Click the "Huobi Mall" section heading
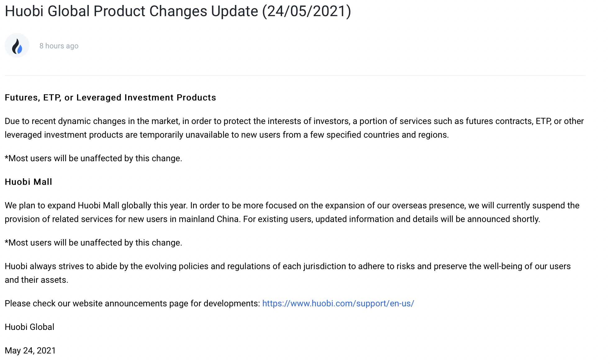Image resolution: width=610 pixels, height=364 pixels. tap(28, 182)
